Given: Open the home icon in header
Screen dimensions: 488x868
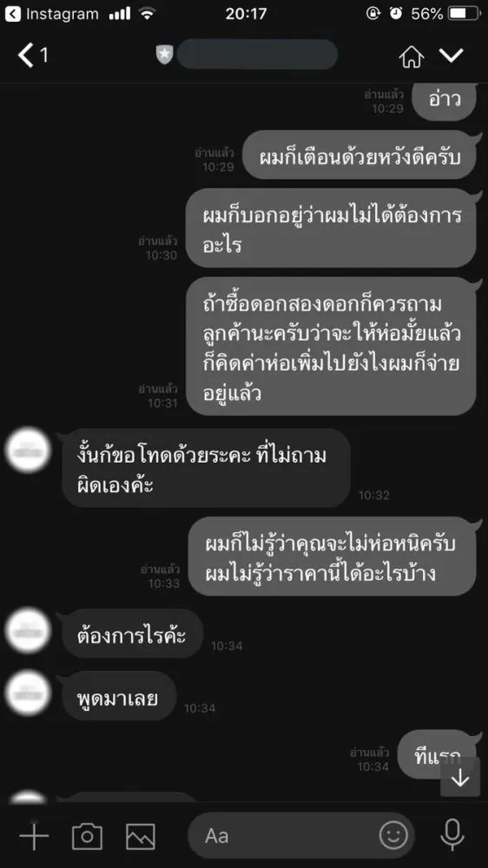Looking at the screenshot, I should 411,56.
